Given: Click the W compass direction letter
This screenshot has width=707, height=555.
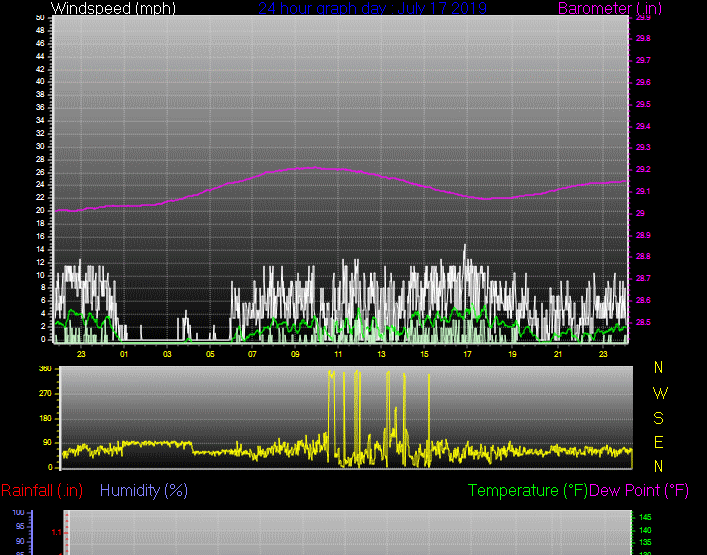Looking at the screenshot, I should click(x=658, y=393).
